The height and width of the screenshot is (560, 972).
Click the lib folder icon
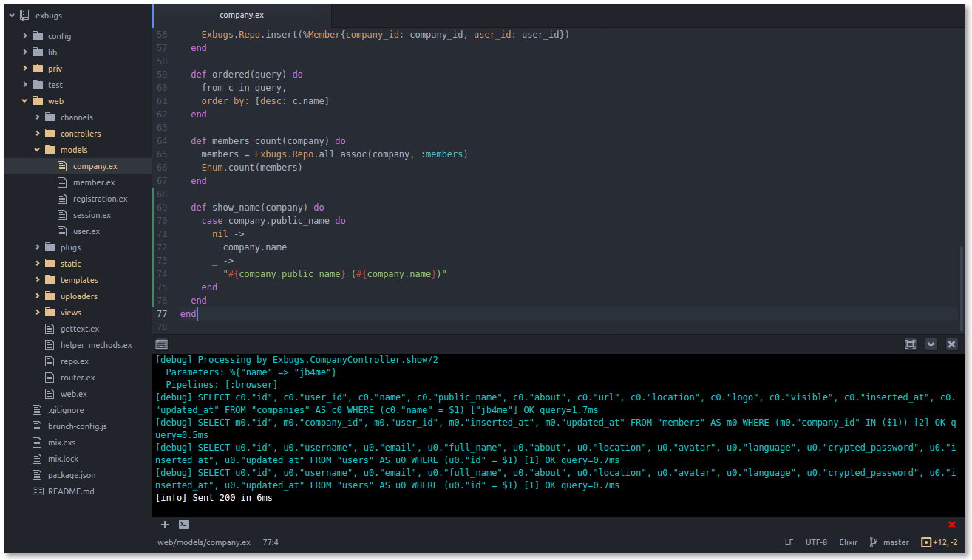pos(38,52)
